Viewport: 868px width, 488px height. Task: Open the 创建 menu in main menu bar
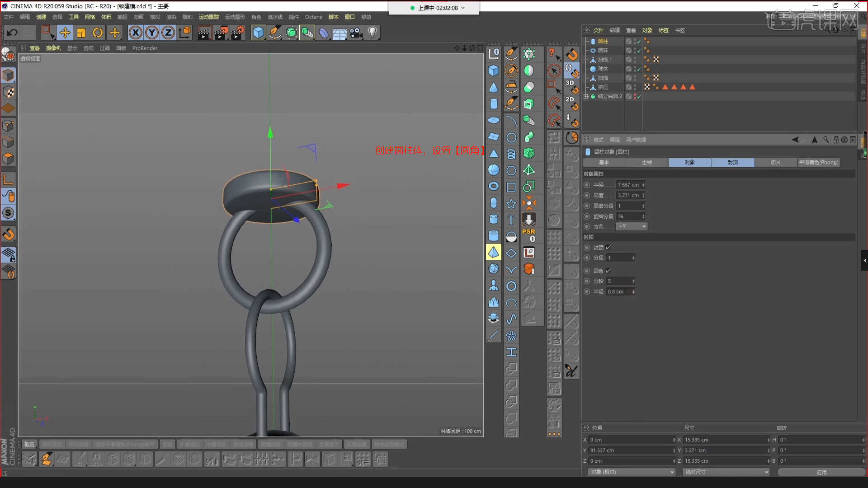[41, 17]
